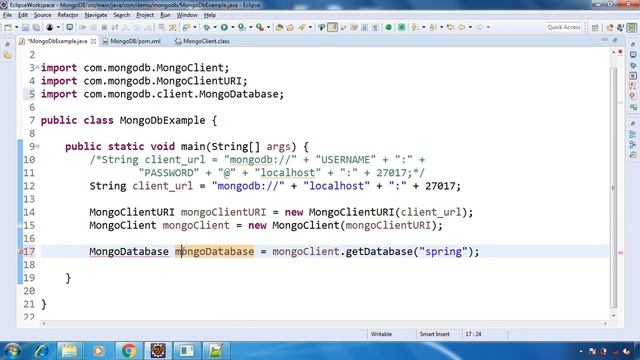The height and width of the screenshot is (360, 640).
Task: Click the round green dot toolbar icon
Action: pos(389,27)
